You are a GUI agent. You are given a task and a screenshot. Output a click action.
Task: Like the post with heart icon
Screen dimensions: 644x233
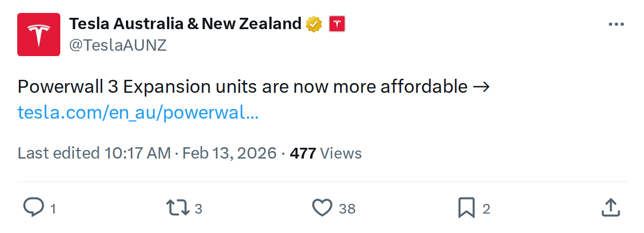point(323,208)
